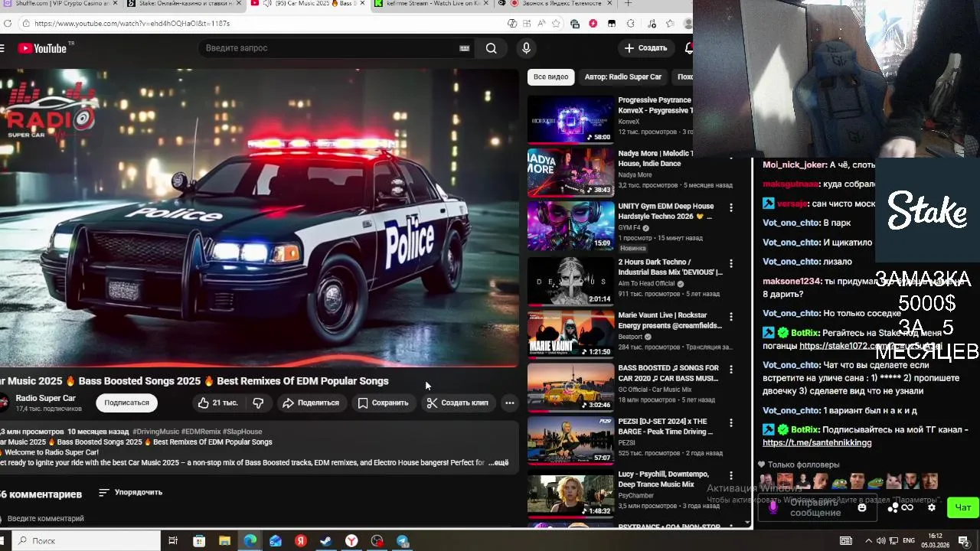Open options menu for Marie Vaunt video
The width and height of the screenshot is (980, 551).
(731, 316)
